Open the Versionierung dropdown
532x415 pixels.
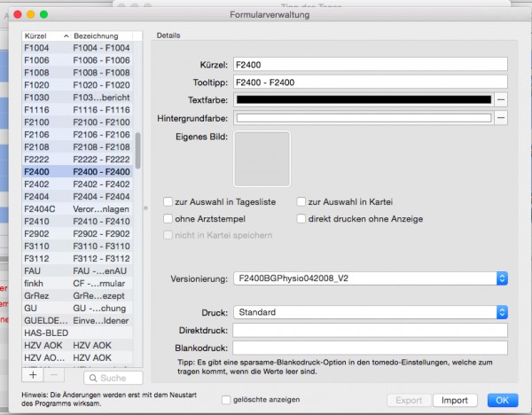pos(371,278)
